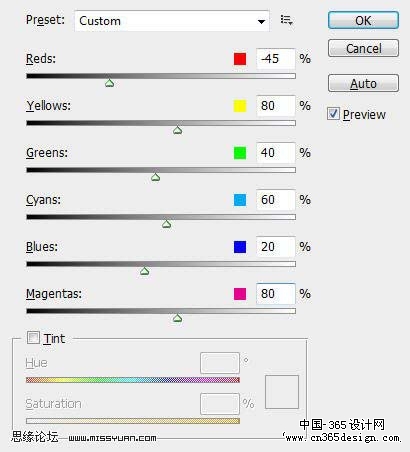410x452 pixels.
Task: Open the Preset dropdown list
Action: coord(172,21)
